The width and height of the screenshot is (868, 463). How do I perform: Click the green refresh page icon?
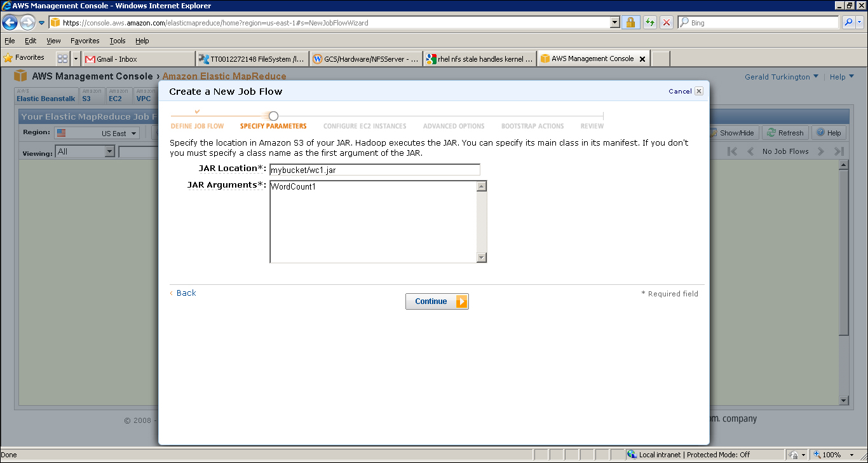click(x=649, y=22)
